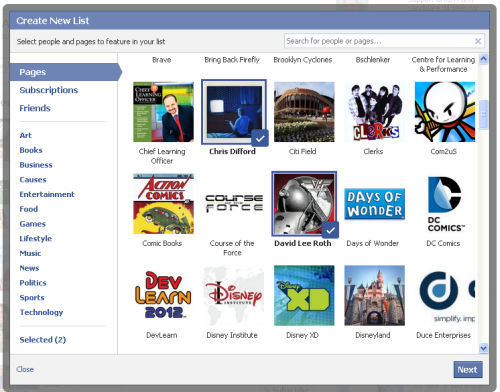Click scrollbar down arrow
Image resolution: width=500 pixels, height=392 pixels.
point(483,348)
